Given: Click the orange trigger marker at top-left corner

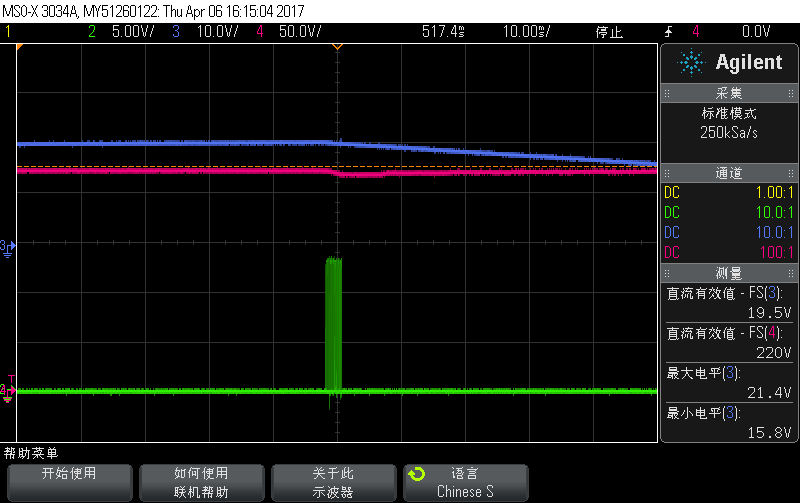Looking at the screenshot, I should tap(19, 47).
